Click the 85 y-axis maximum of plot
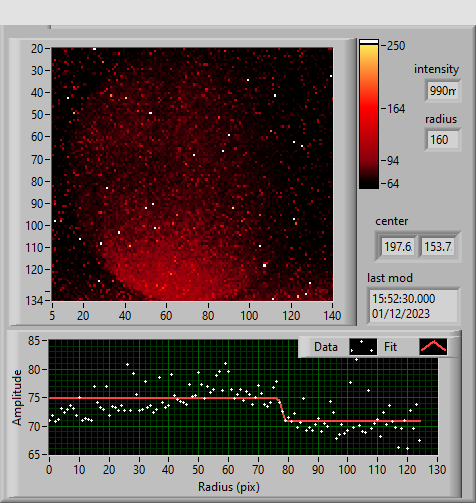 tap(34, 341)
